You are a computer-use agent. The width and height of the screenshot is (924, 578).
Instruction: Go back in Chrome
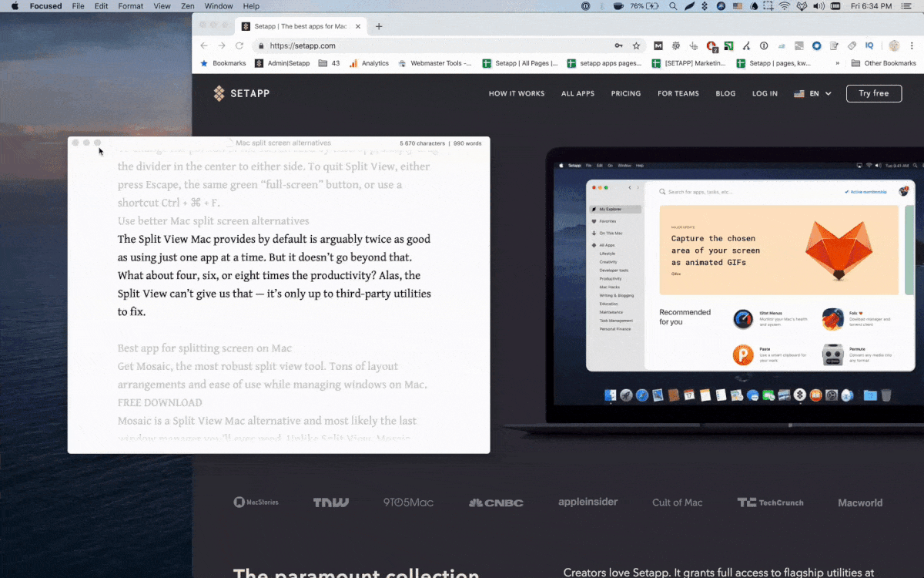[x=204, y=45]
